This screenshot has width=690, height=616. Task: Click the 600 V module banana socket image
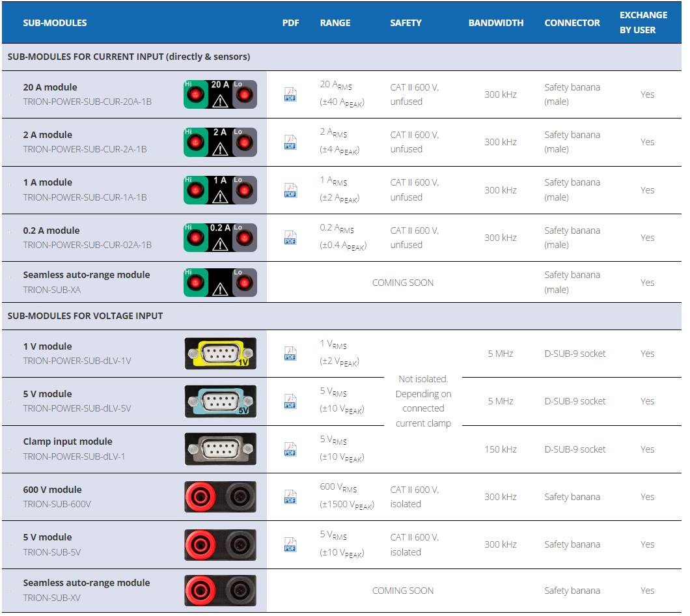[x=220, y=497]
